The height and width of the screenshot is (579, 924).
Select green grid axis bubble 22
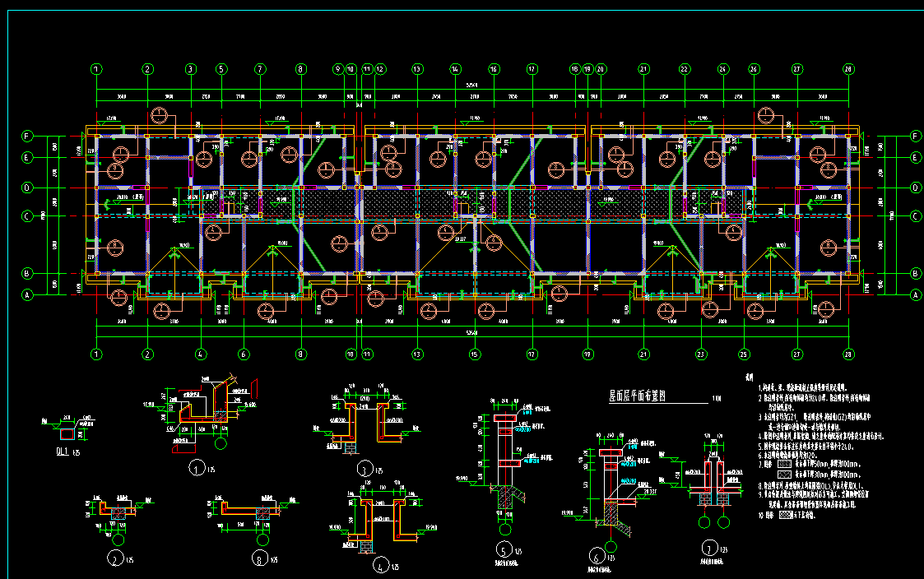[x=685, y=69]
